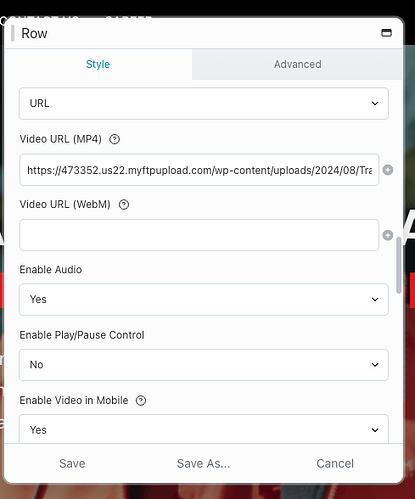Open the Enable Video in Mobile dropdown
This screenshot has width=415, height=499.
tap(204, 429)
